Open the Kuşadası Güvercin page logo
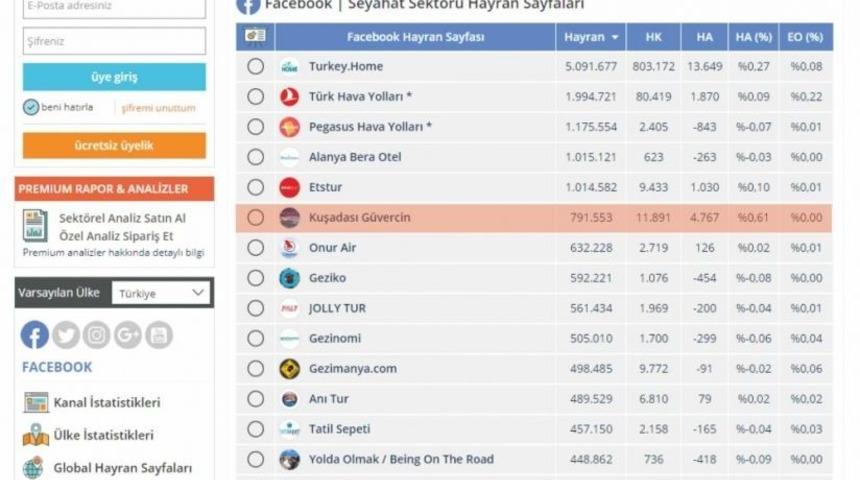860x480 pixels. coord(289,217)
